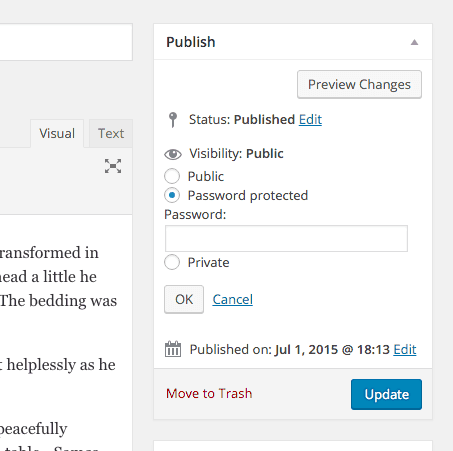Switch to the Visual editor tab
Viewport: 453px width, 451px height.
(57, 133)
